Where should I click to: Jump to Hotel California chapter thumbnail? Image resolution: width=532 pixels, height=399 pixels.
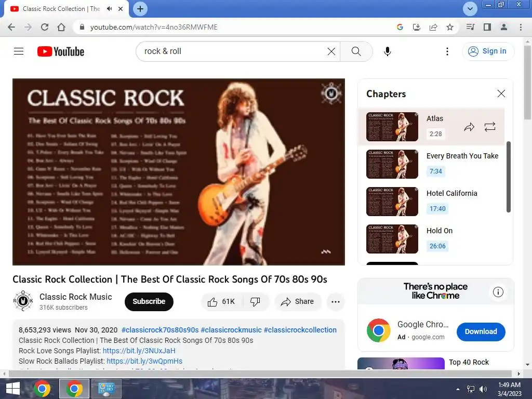coord(392,202)
